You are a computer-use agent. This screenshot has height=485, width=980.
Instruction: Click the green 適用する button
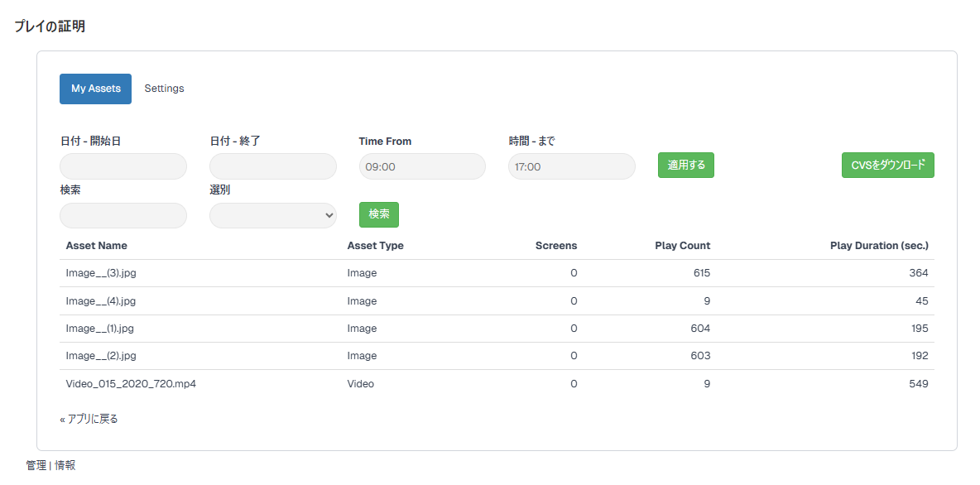click(x=686, y=165)
